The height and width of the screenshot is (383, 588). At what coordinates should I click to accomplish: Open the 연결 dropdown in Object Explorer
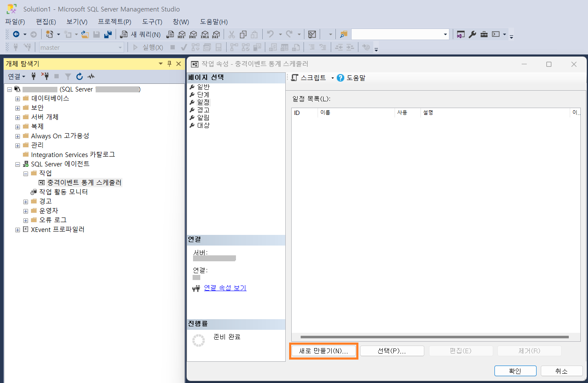(x=17, y=76)
